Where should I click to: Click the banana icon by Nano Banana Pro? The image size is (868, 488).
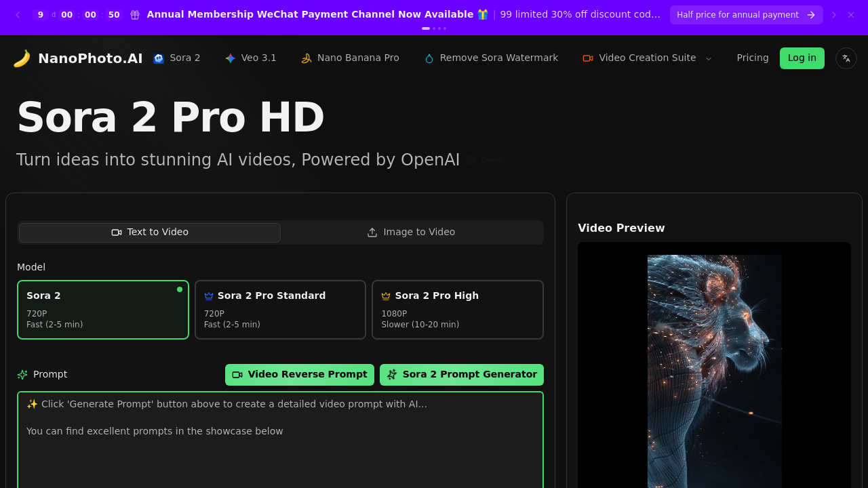point(307,58)
